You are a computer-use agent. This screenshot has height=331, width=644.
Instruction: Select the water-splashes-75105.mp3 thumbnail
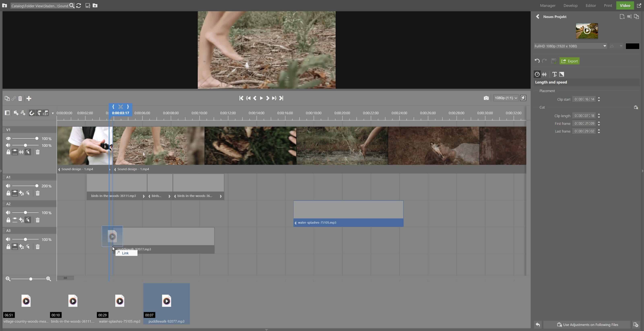click(120, 301)
